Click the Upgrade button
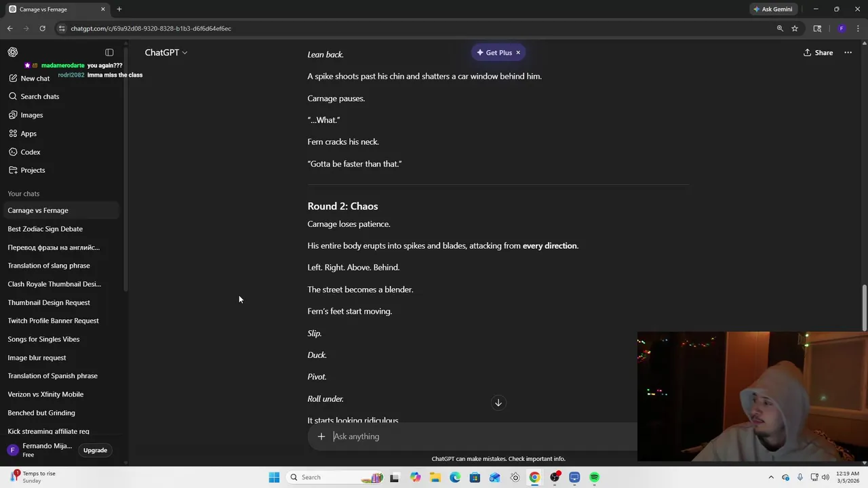Screen dimensions: 868x488 (x=95, y=450)
